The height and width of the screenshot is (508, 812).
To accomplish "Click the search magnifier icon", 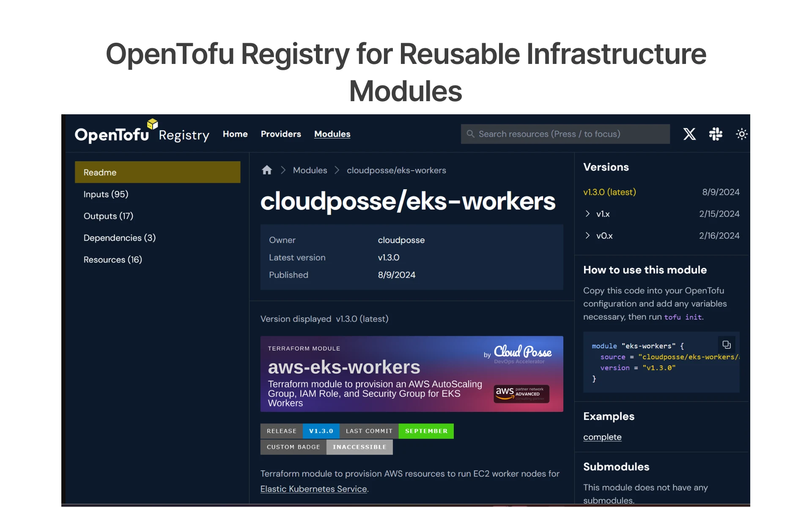I will point(470,134).
